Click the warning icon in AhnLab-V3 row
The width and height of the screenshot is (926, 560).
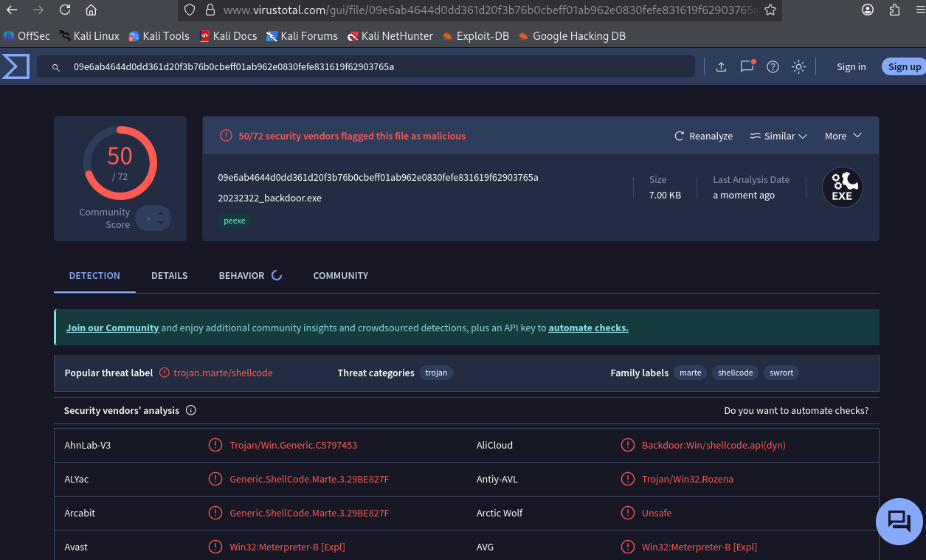tap(215, 445)
